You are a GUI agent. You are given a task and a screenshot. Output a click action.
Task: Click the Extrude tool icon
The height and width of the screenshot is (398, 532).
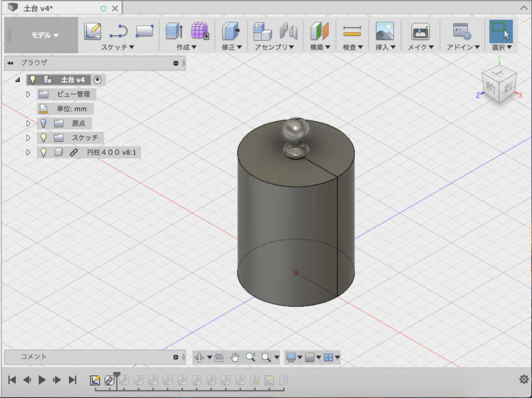[175, 31]
